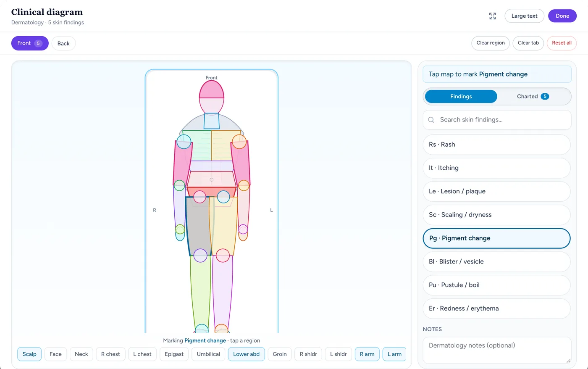Screen dimensions: 588x369
Task: Tap the violet left lower leg region
Action: tap(223, 292)
